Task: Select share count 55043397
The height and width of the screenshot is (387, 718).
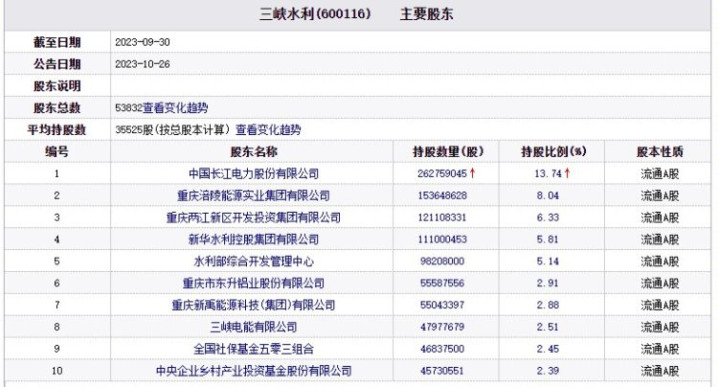Action: coord(442,305)
